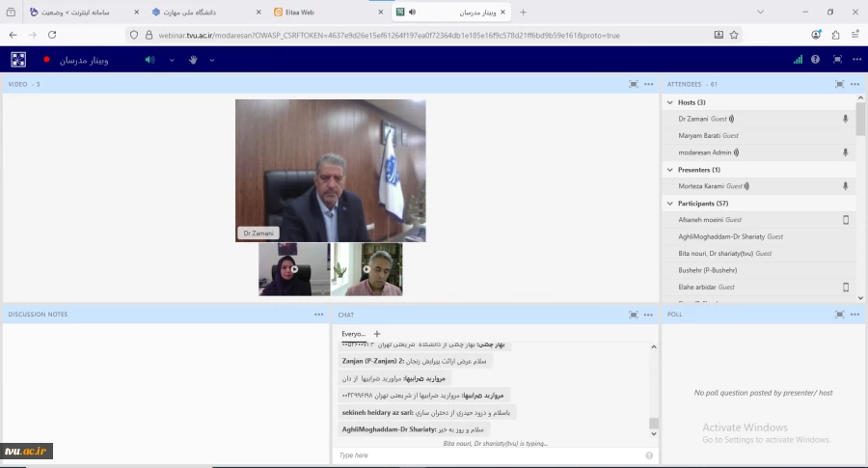Image resolution: width=868 pixels, height=468 pixels.
Task: Click Afsaneh moeini's mobile device icon
Action: coord(846,220)
